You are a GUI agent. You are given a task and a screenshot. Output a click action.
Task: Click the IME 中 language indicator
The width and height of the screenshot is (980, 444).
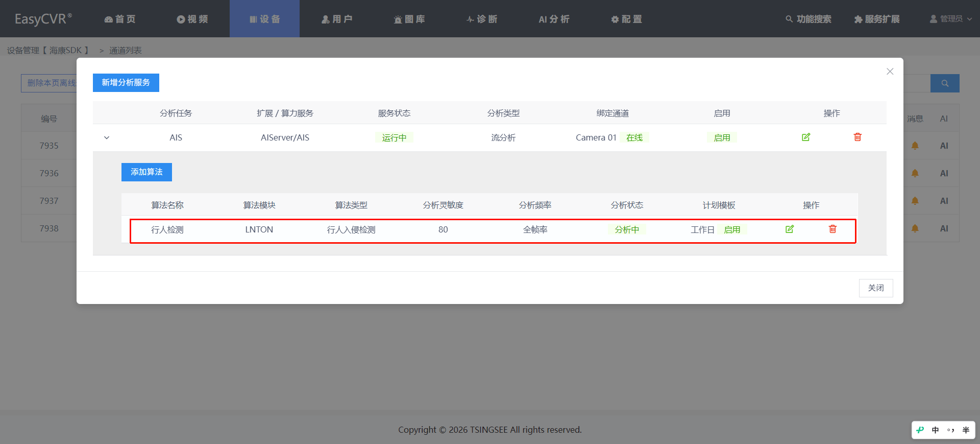(x=935, y=430)
